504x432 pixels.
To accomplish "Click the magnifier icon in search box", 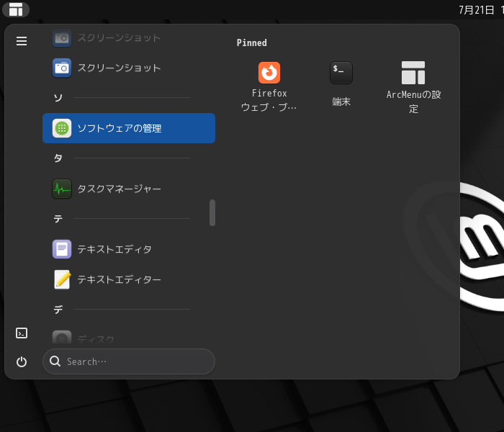I will pyautogui.click(x=55, y=361).
